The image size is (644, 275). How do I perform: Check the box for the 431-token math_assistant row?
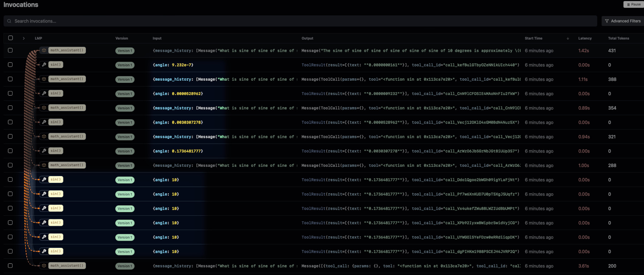10,50
